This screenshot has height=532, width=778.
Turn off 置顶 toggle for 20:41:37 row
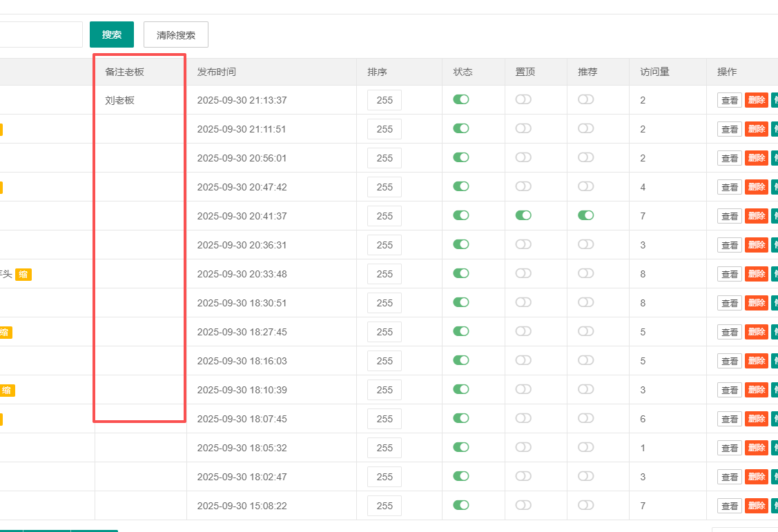(523, 215)
